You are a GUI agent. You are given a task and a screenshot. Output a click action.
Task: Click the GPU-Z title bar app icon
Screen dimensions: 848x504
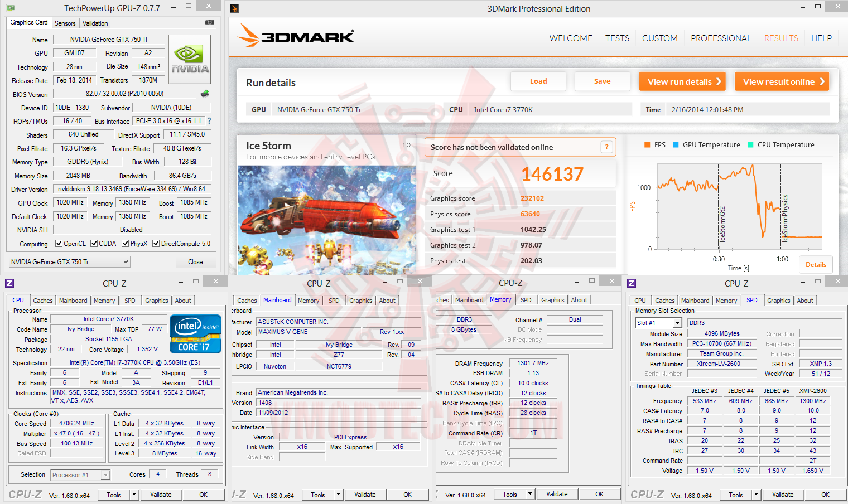coord(10,8)
